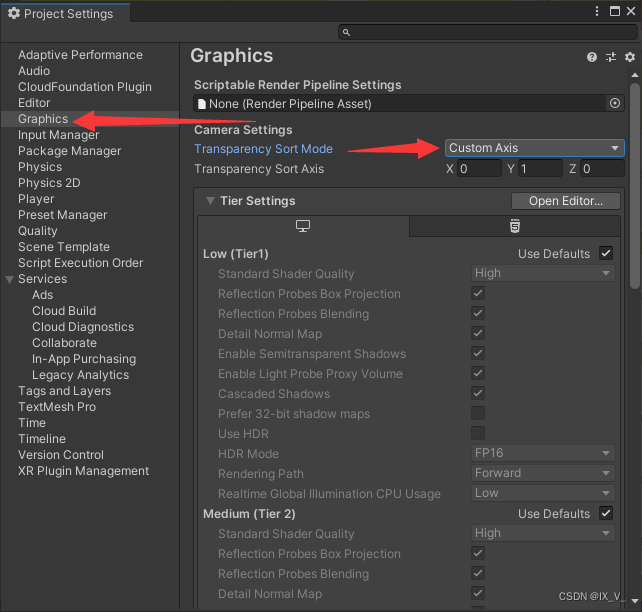The width and height of the screenshot is (642, 612).
Task: Click the Transparency Sort Axis Z field
Action: click(601, 169)
